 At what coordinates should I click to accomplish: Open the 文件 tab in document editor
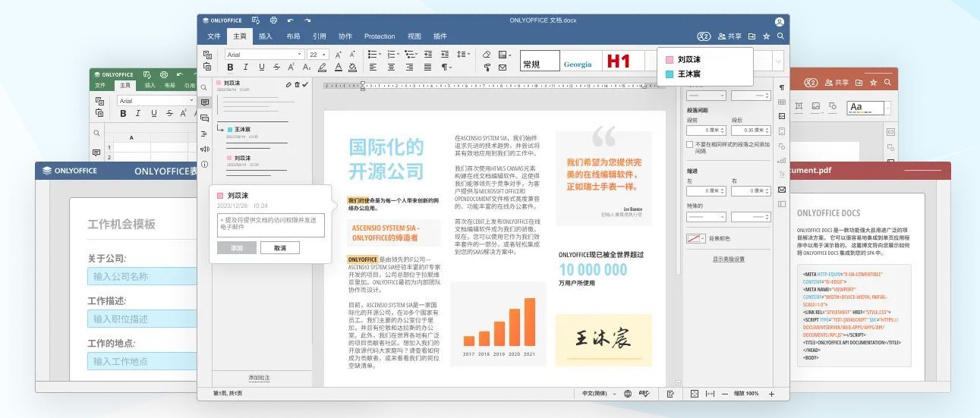pos(214,36)
